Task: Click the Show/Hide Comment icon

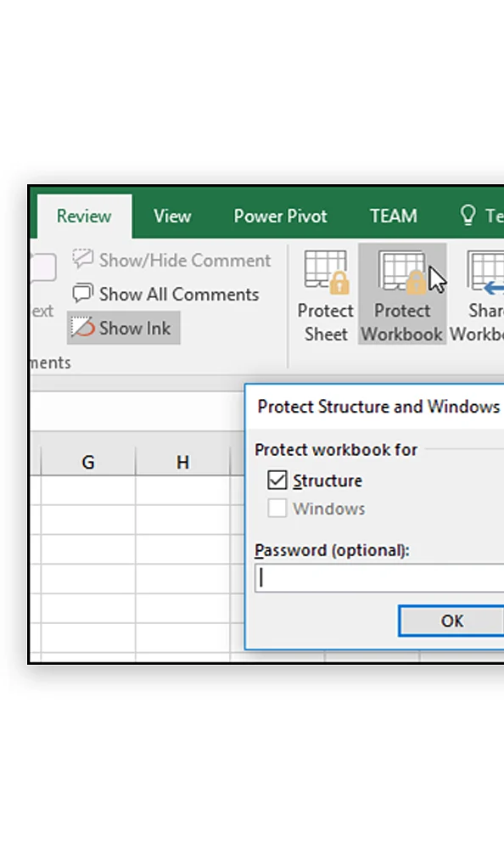Action: pos(83,259)
